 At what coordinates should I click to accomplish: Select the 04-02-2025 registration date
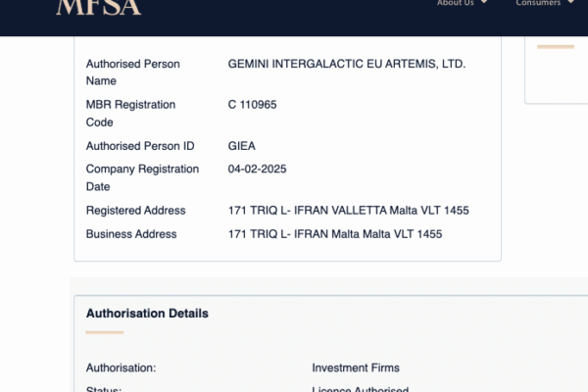(x=257, y=170)
